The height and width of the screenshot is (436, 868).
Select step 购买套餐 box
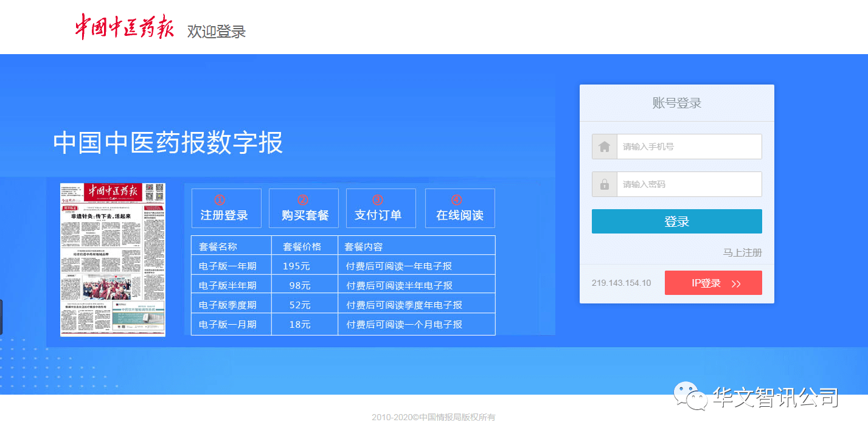tap(304, 208)
